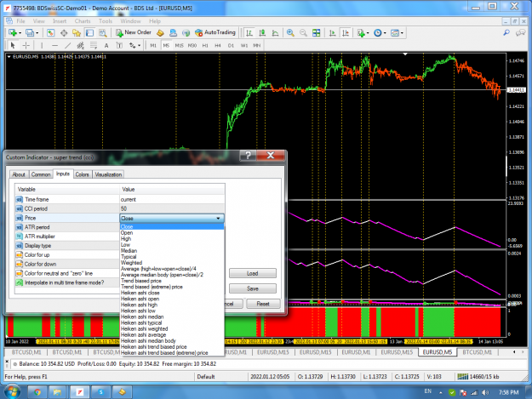Open the File menu

pyautogui.click(x=20, y=21)
